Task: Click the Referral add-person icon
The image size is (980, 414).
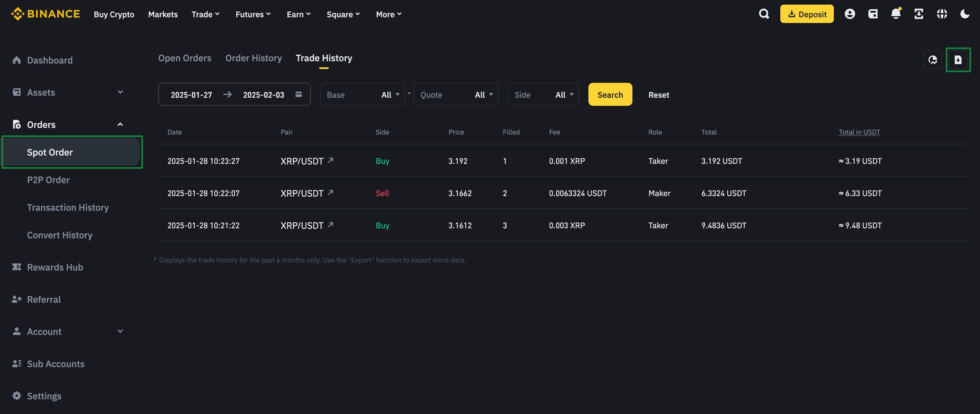Action: click(x=16, y=299)
